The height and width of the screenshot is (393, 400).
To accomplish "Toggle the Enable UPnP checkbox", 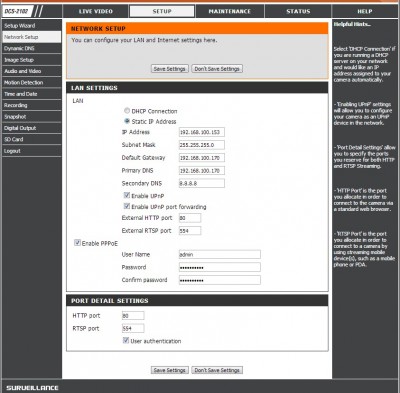I will tap(127, 195).
